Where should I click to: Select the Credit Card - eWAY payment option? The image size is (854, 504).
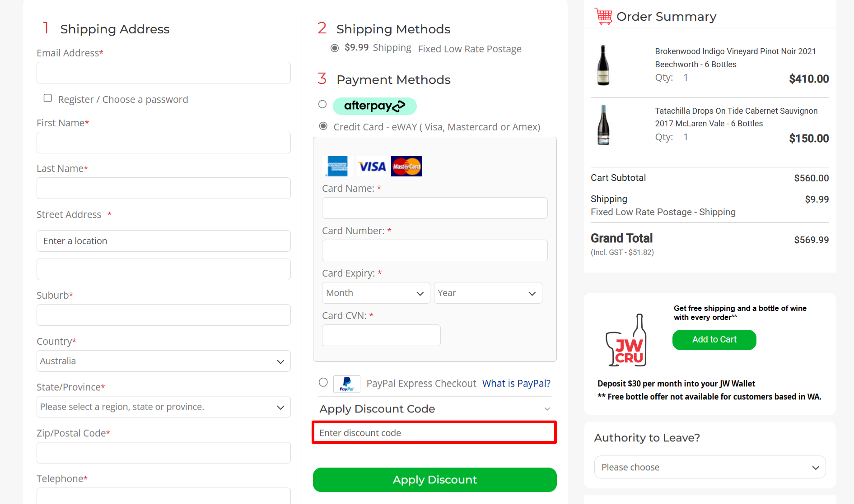tap(322, 126)
